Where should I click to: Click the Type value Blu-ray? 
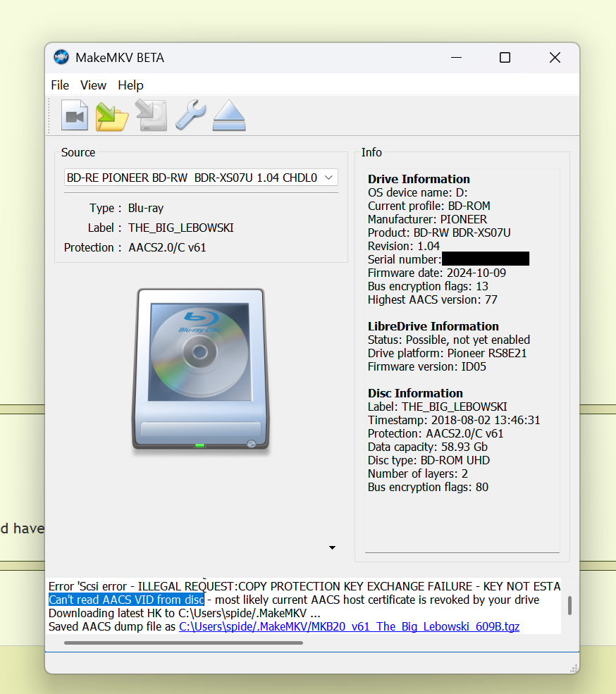(146, 208)
